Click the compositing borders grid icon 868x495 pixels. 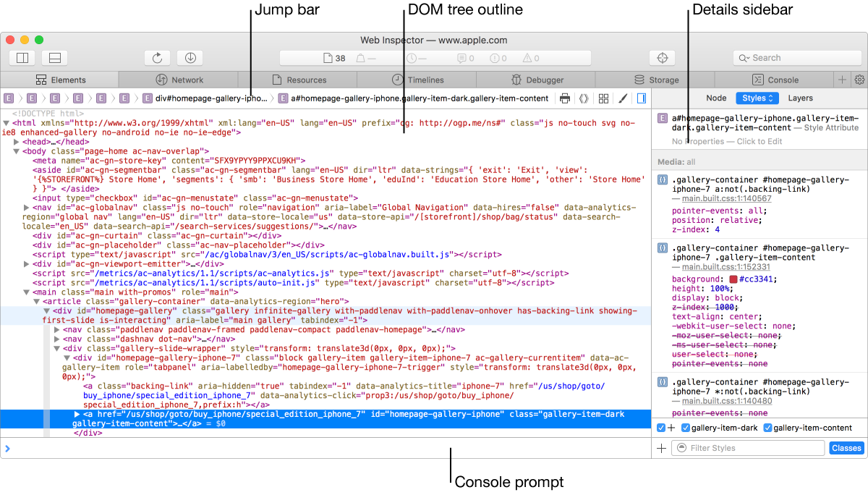pyautogui.click(x=603, y=98)
